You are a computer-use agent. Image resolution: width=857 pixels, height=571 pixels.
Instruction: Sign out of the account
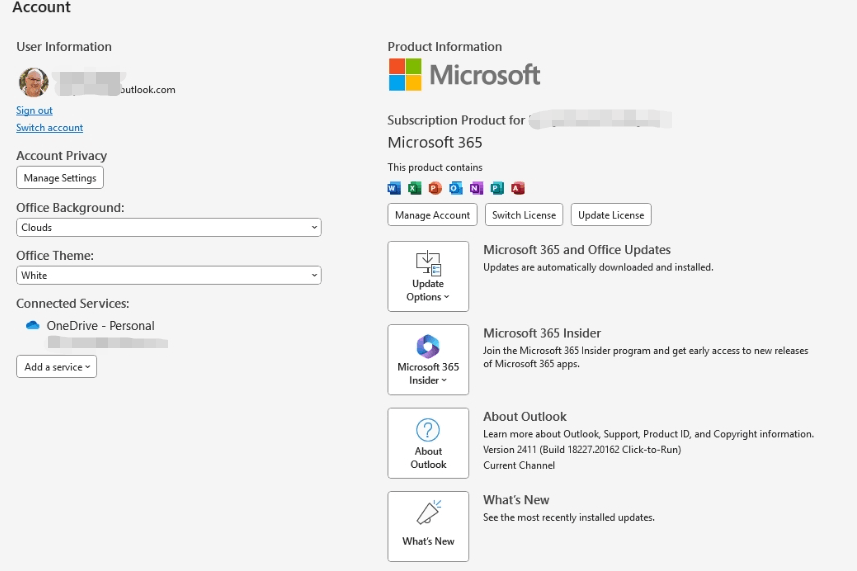click(x=34, y=110)
